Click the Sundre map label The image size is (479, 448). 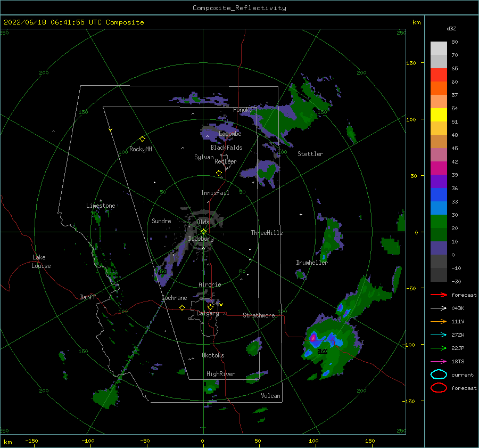tap(161, 221)
